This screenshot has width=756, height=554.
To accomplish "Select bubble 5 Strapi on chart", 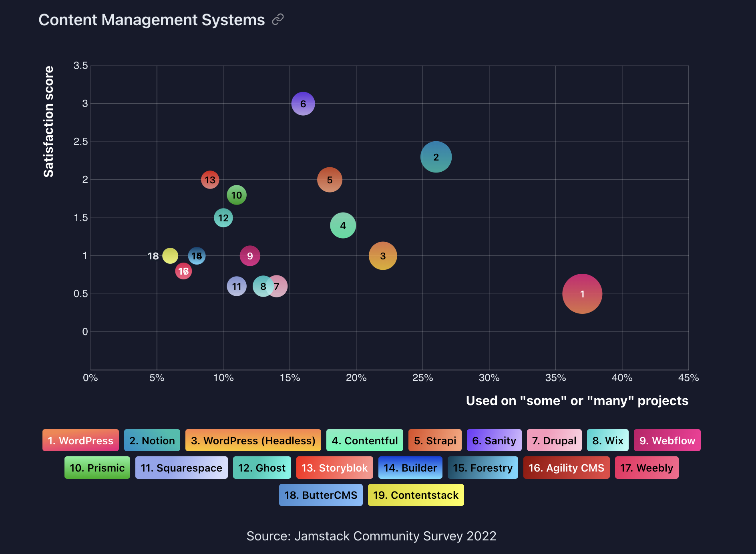I will coord(330,180).
